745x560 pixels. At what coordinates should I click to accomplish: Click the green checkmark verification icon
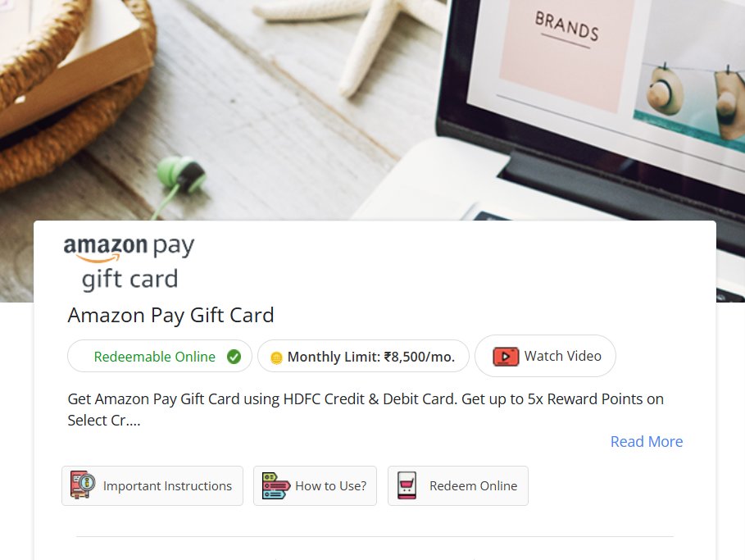click(234, 357)
